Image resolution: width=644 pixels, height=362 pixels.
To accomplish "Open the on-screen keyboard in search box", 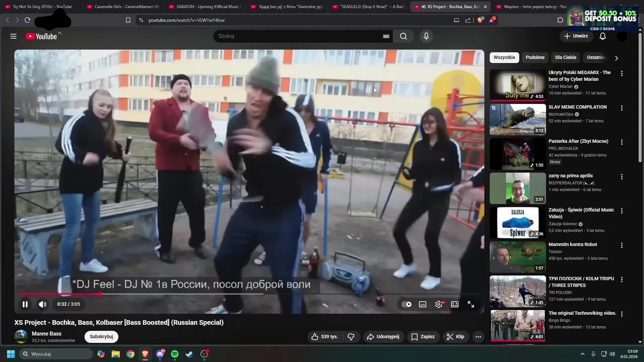I will coord(386,36).
